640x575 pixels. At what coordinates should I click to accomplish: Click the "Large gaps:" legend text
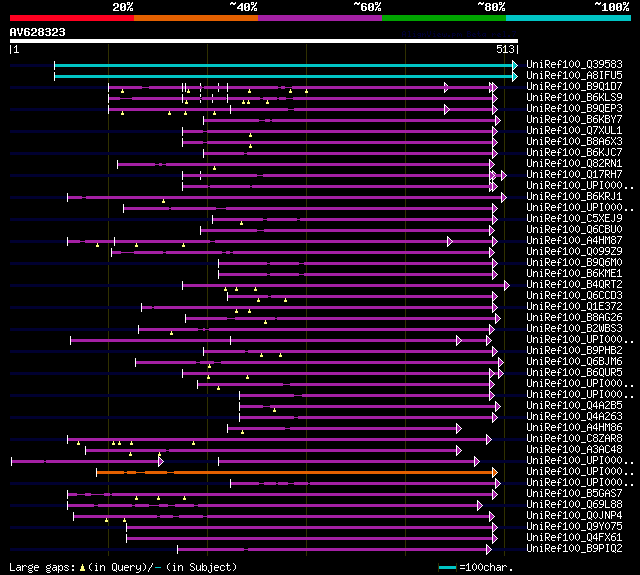click(x=42, y=568)
